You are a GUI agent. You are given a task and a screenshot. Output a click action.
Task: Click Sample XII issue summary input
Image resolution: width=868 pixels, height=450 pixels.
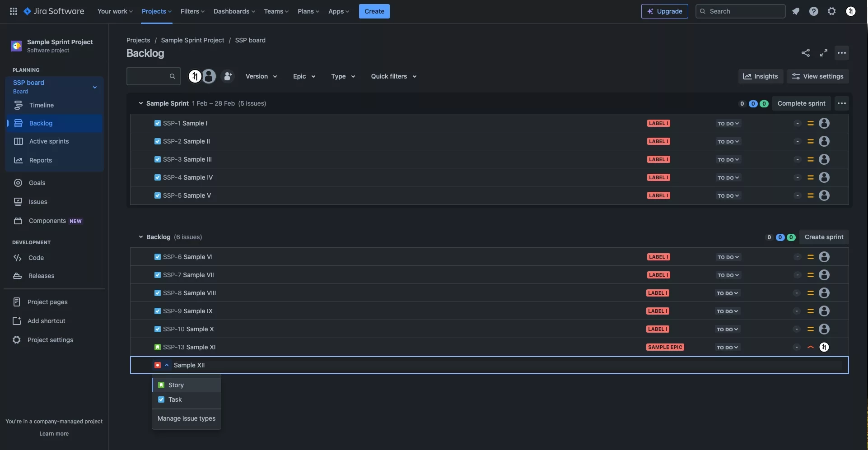[507, 365]
